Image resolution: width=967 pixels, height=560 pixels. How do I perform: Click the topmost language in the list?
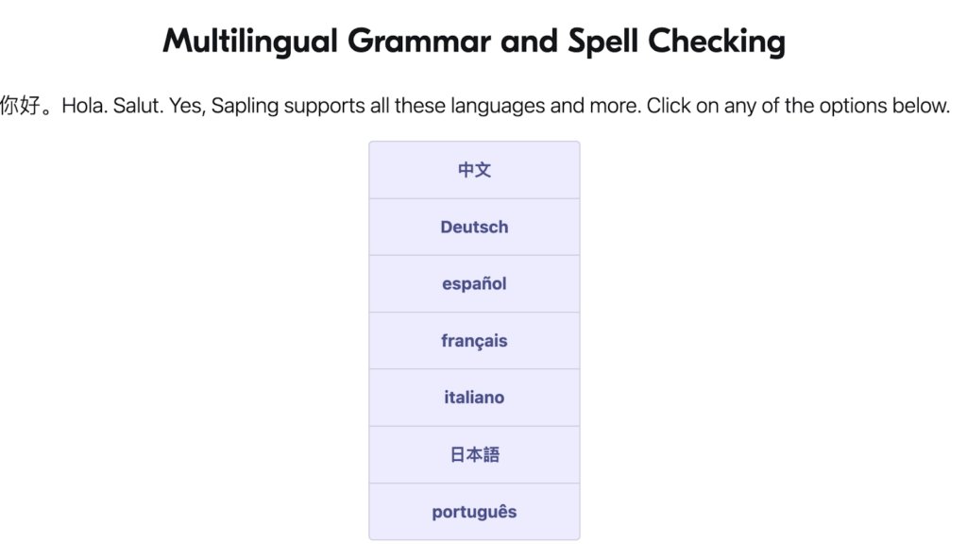point(474,170)
